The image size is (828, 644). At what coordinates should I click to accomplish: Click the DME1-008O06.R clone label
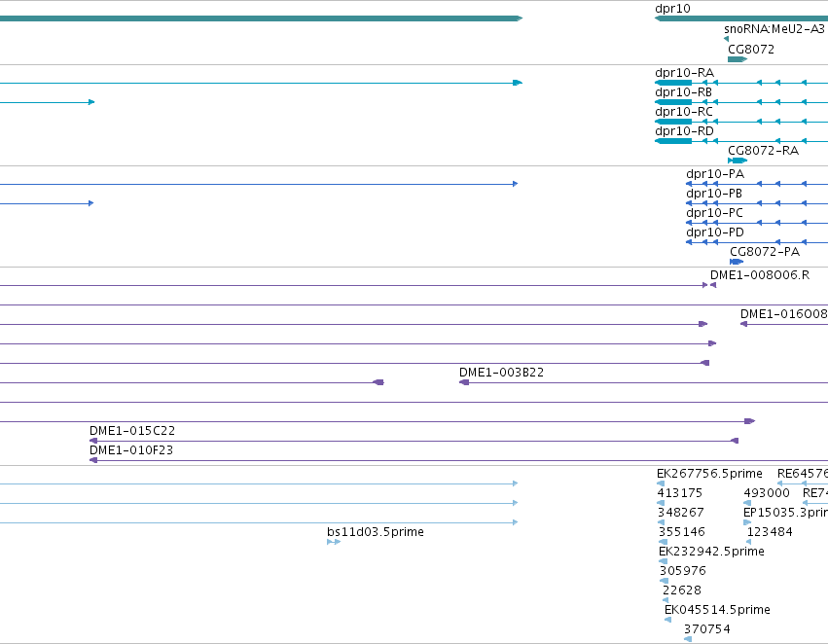tap(759, 275)
